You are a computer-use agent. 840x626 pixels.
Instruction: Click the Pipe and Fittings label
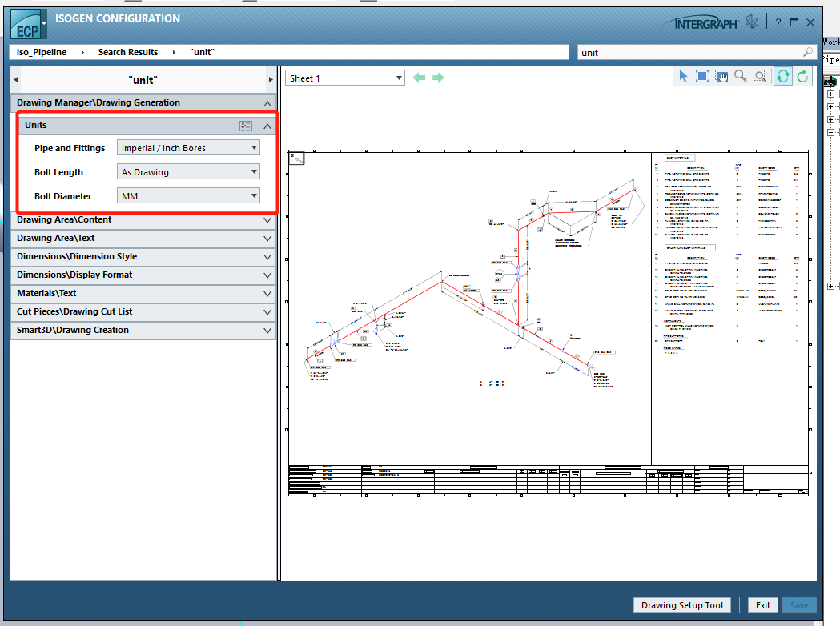70,148
